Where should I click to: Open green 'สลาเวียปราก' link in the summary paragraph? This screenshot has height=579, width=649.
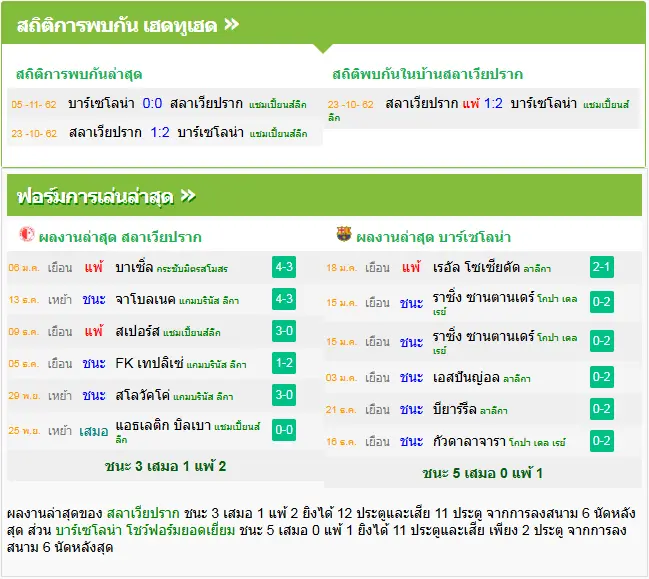coord(143,513)
